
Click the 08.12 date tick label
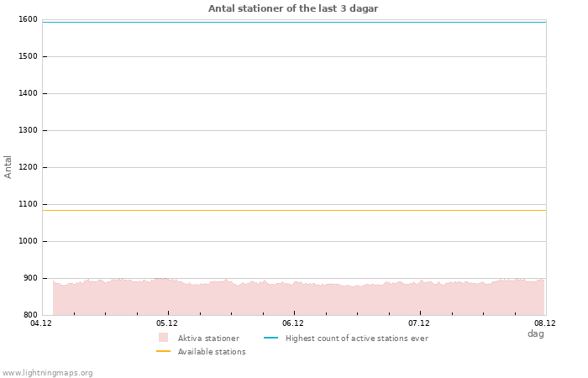[545, 323]
